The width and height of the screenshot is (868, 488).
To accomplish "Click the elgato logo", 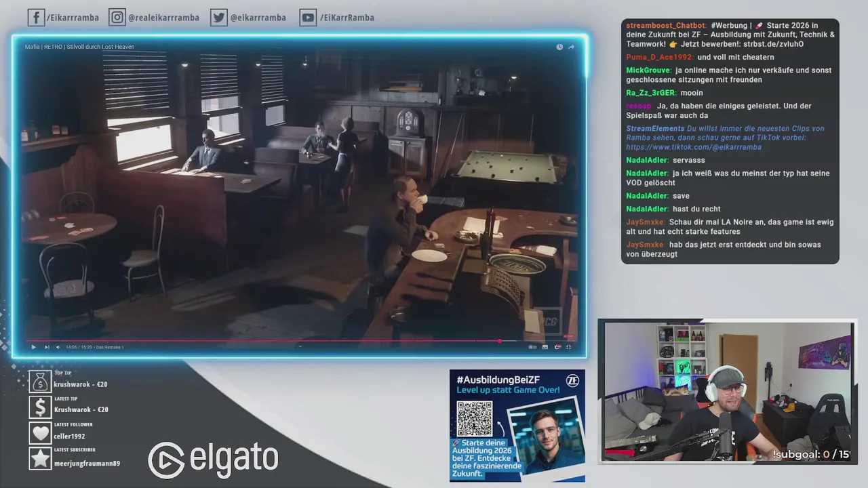I will [213, 460].
